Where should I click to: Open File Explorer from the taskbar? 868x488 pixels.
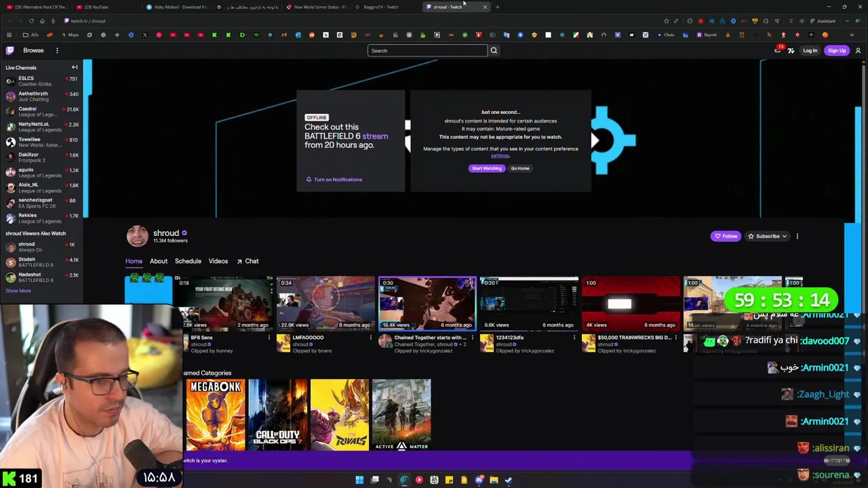point(494,480)
